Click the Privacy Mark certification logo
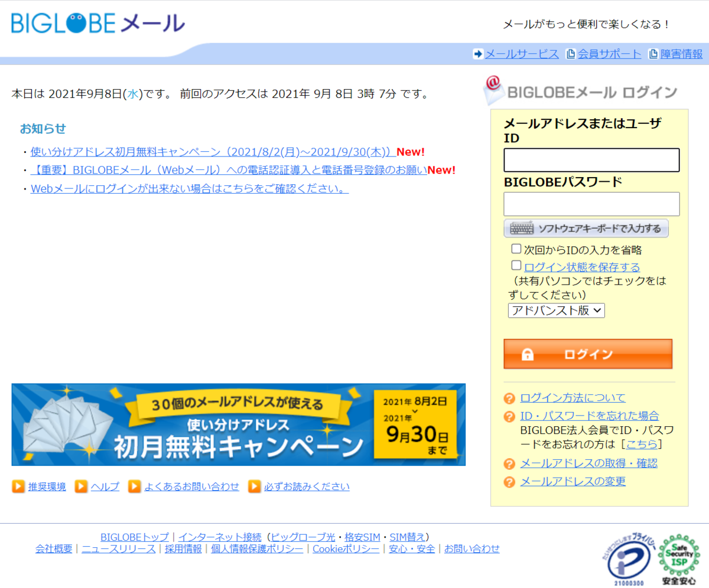 (x=630, y=558)
